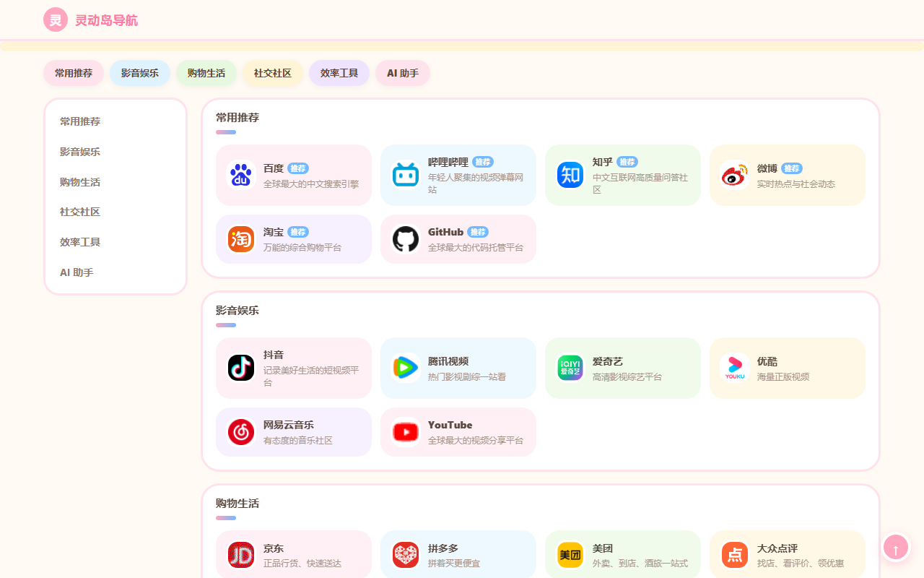This screenshot has width=924, height=578.
Task: Click the 影音娱乐 section heading
Action: coord(237,311)
